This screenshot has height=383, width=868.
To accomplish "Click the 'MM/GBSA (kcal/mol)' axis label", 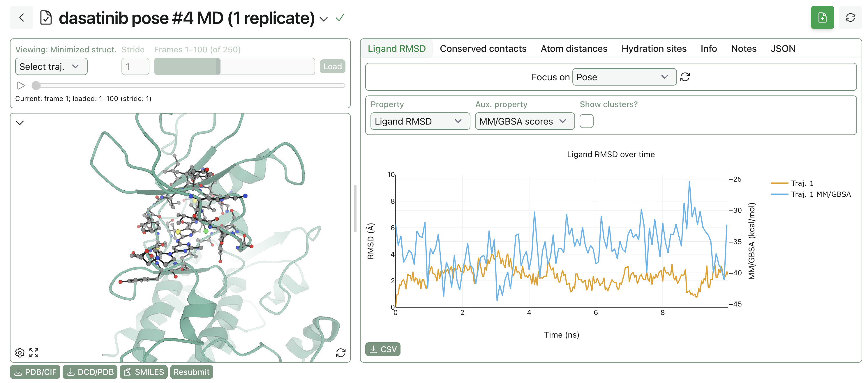I will [751, 241].
